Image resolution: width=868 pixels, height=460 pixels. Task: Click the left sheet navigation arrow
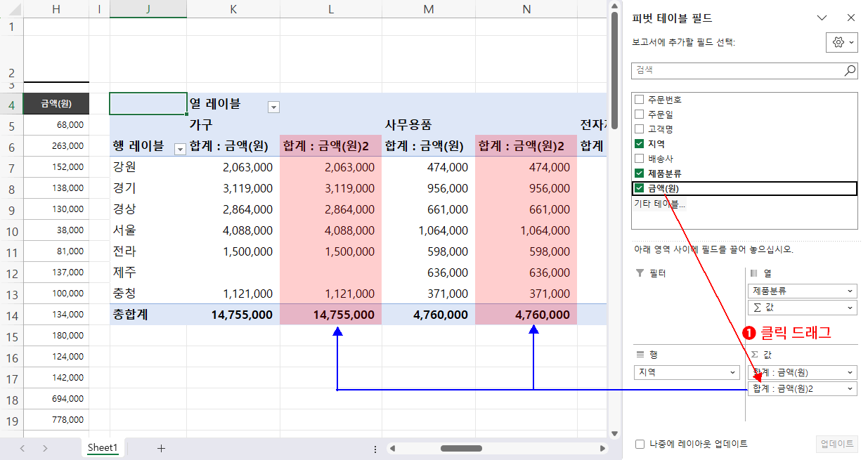click(x=22, y=447)
